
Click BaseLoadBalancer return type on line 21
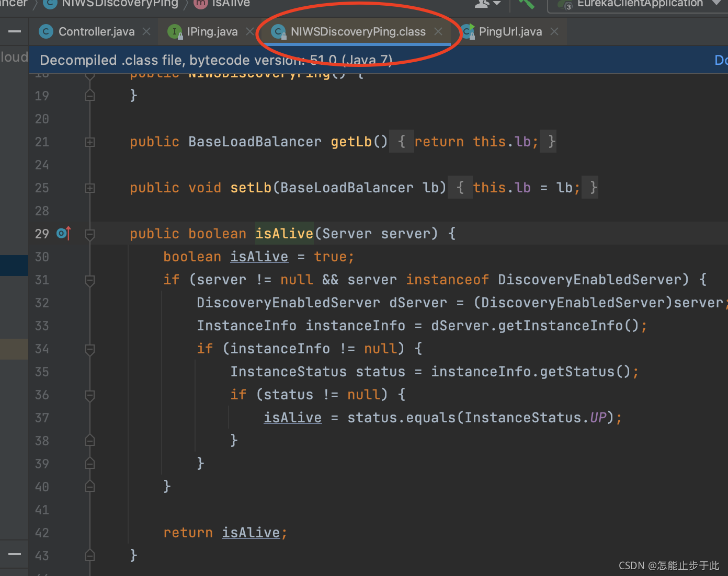pos(255,142)
